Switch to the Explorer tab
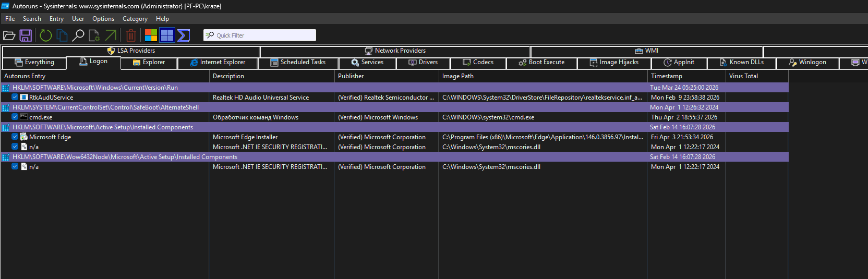This screenshot has width=868, height=279. [149, 63]
